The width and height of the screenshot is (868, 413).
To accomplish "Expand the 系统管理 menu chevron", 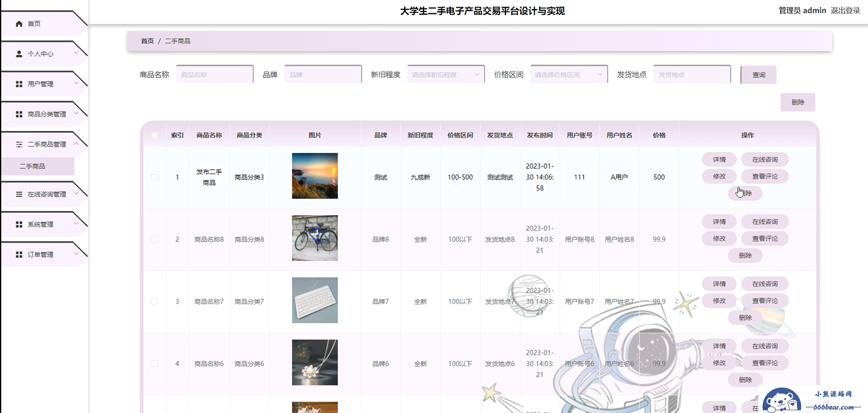I will click(77, 223).
